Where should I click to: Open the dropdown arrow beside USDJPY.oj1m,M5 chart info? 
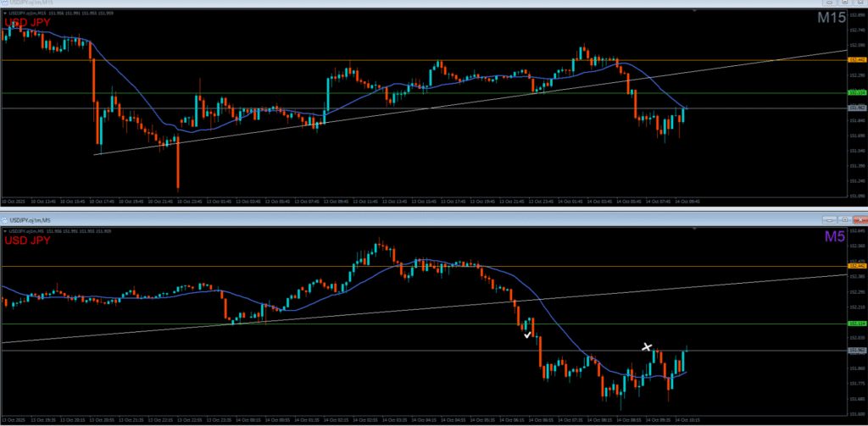5,230
